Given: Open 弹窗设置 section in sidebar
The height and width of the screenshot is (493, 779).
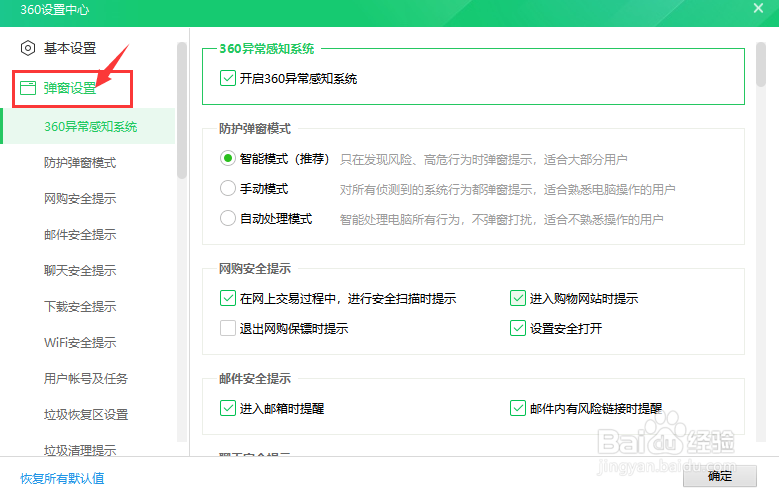Looking at the screenshot, I should [x=70, y=88].
